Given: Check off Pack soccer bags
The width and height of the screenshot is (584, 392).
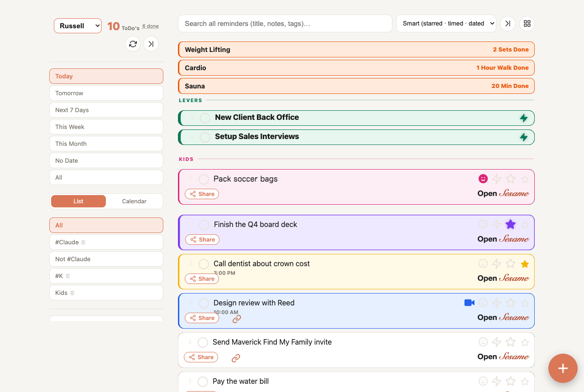Looking at the screenshot, I should [204, 179].
